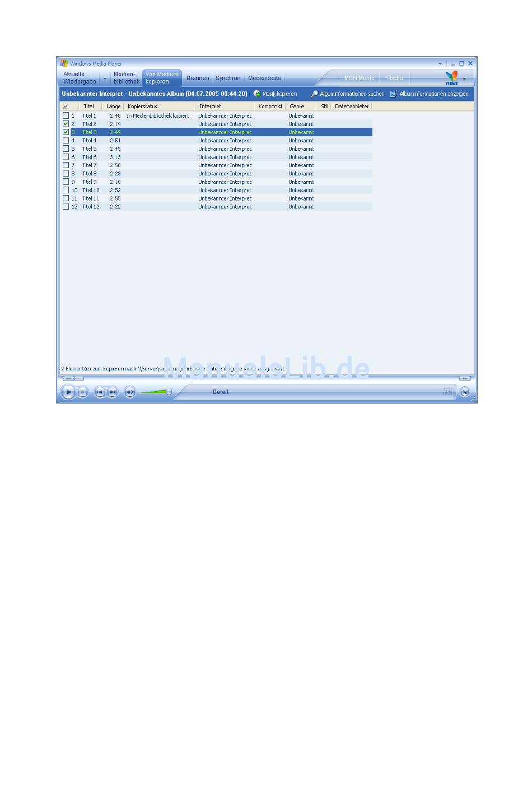Select the Titel 5 row name
This screenshot has height=797, width=532.
pyautogui.click(x=90, y=149)
